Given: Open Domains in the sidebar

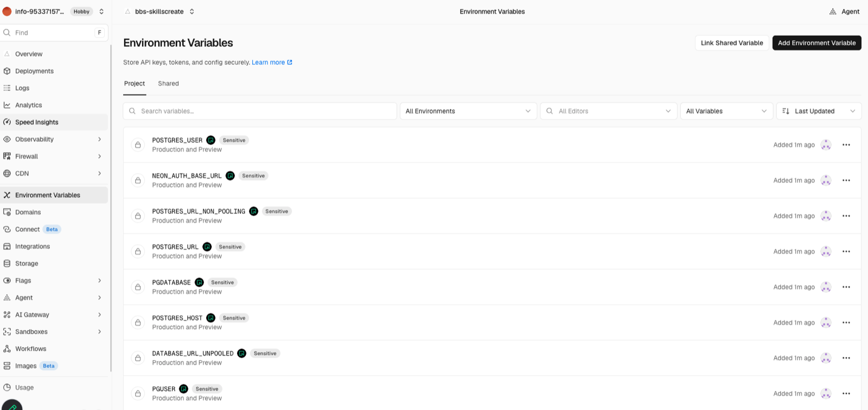Looking at the screenshot, I should tap(54, 212).
